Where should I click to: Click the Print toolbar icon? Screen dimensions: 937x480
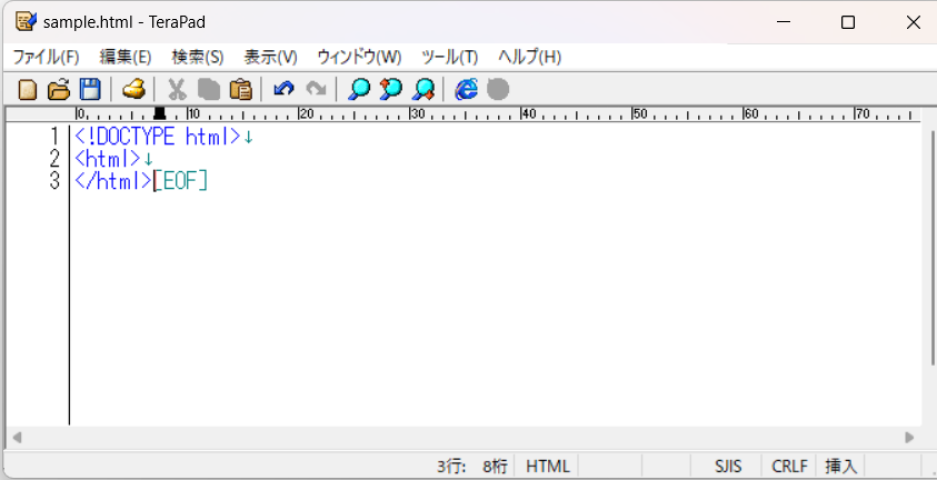tap(134, 90)
